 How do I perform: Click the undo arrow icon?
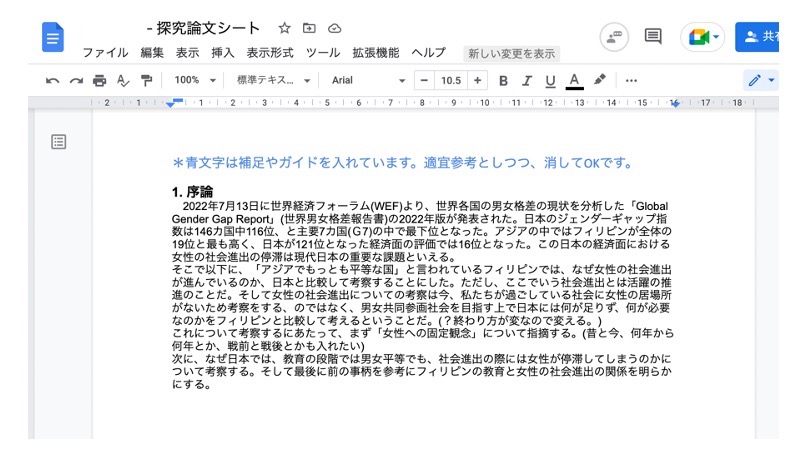click(52, 80)
